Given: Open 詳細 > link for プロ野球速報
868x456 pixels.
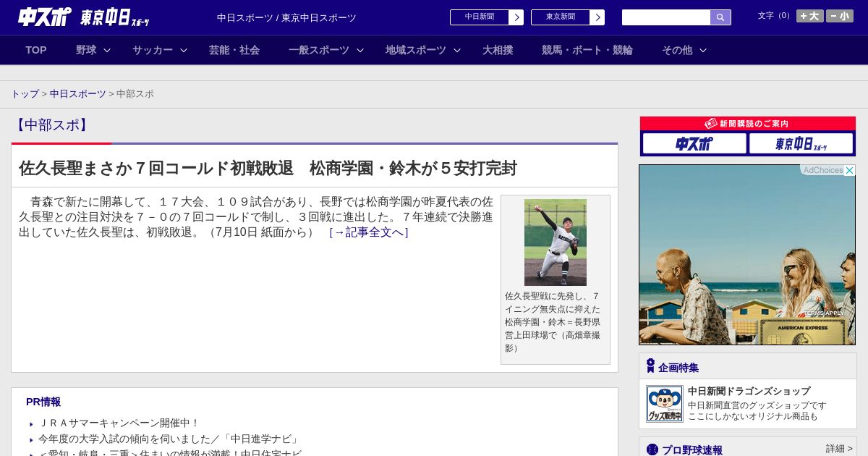Looking at the screenshot, I should click(839, 449).
